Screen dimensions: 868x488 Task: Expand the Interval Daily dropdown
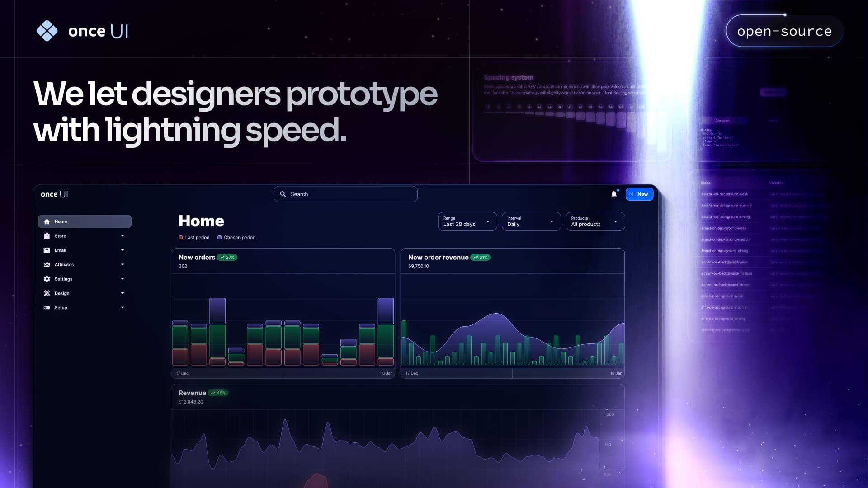(531, 221)
